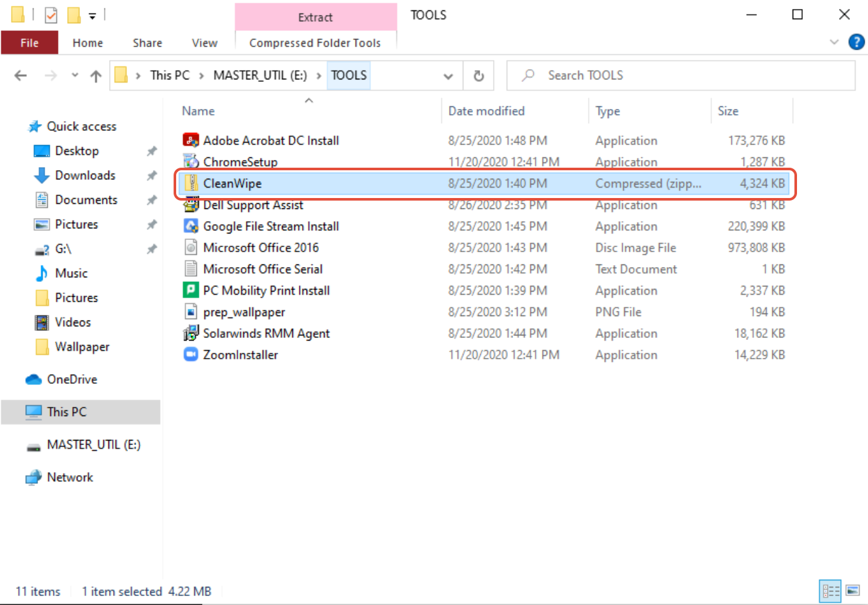Toggle pin on the Downloads quick access entry
868x605 pixels.
tap(151, 175)
